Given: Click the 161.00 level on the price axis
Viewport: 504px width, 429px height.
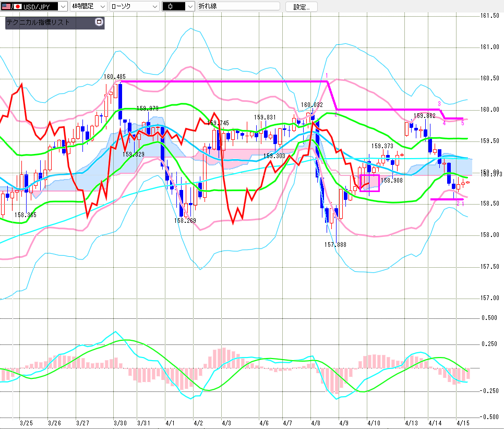Looking at the screenshot, I should (x=489, y=47).
